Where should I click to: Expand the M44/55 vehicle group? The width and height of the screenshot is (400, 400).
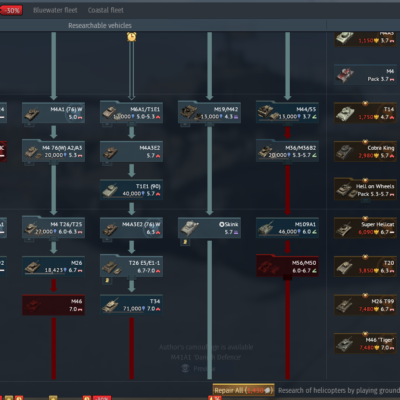coord(287,113)
